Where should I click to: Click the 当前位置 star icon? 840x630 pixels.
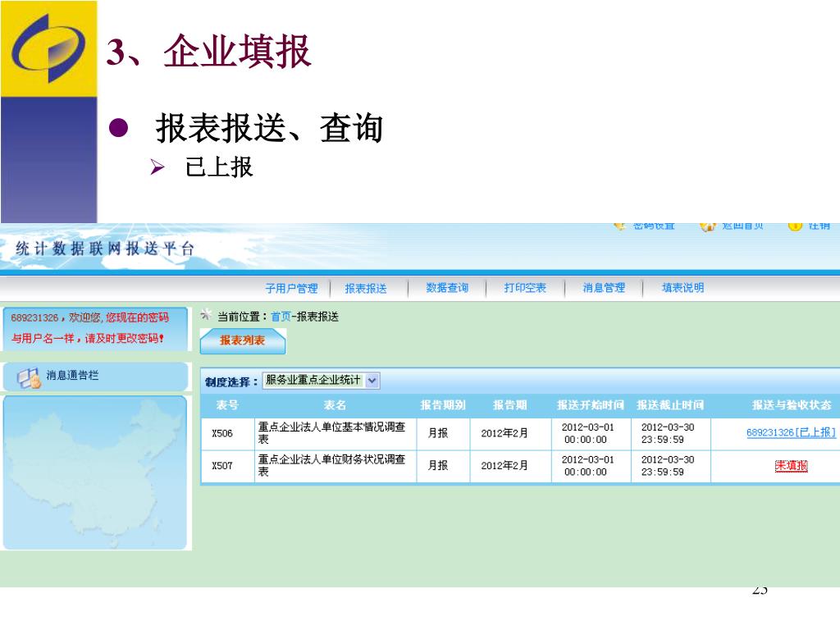tap(206, 315)
